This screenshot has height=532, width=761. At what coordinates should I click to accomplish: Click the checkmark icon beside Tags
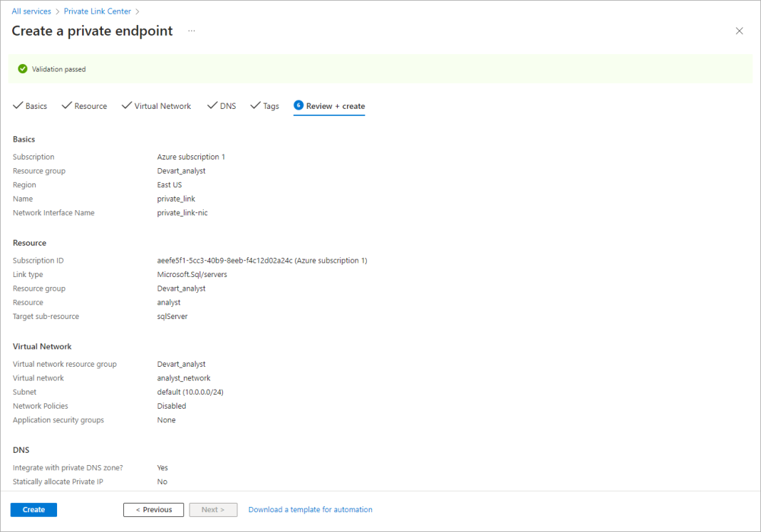[x=255, y=105]
